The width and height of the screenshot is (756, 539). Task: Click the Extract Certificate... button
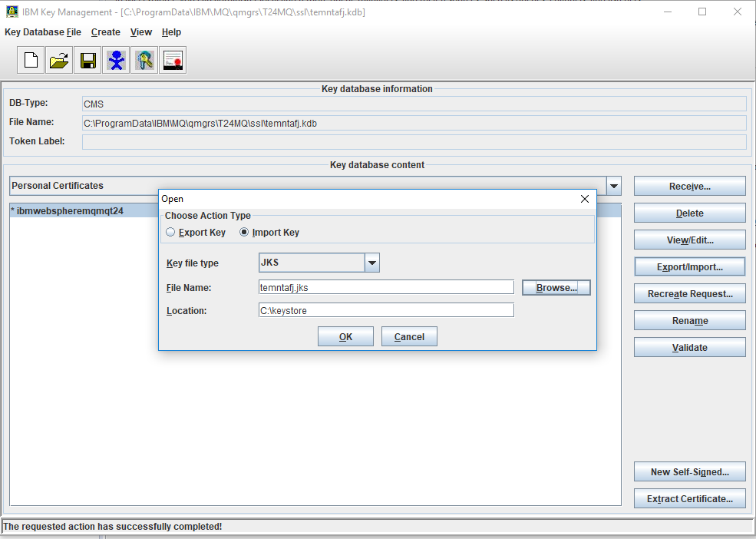pos(689,498)
